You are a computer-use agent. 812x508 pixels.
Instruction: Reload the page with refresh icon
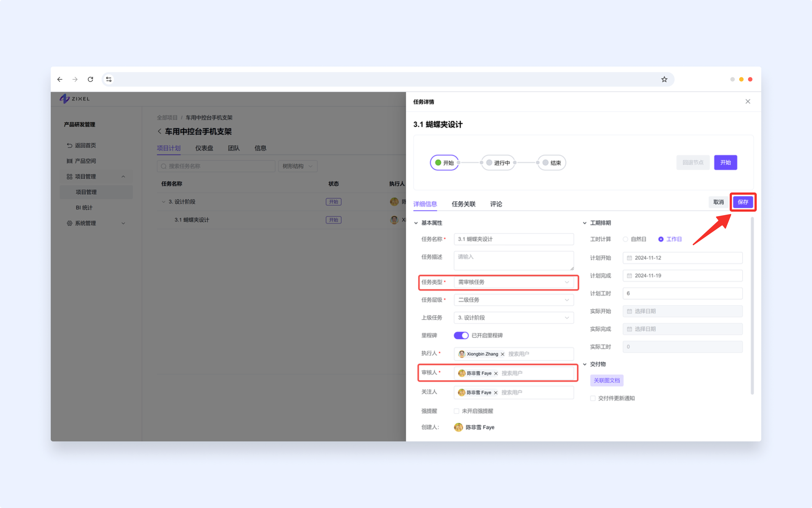pyautogui.click(x=90, y=79)
